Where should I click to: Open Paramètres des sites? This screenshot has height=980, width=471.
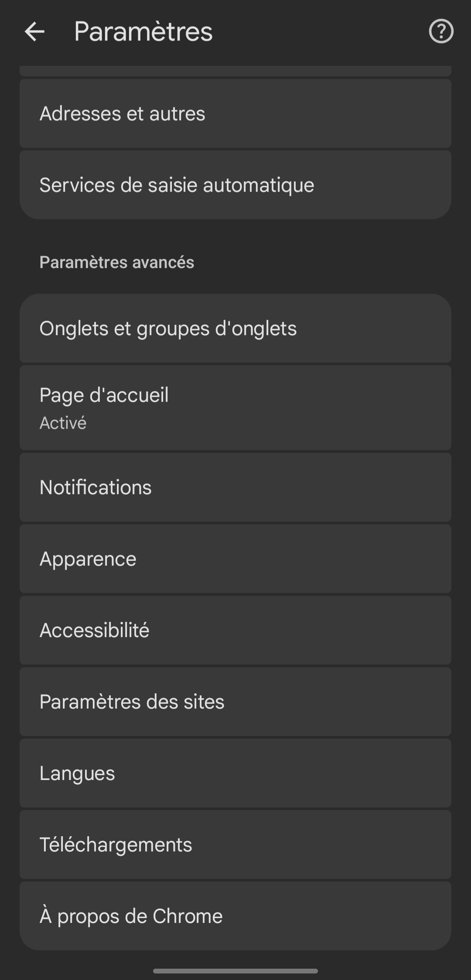pos(235,702)
